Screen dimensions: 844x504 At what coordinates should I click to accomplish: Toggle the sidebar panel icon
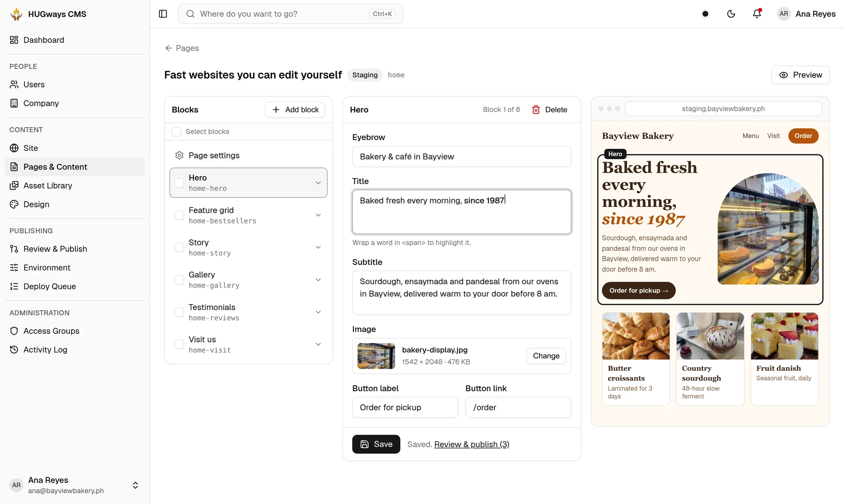click(163, 14)
